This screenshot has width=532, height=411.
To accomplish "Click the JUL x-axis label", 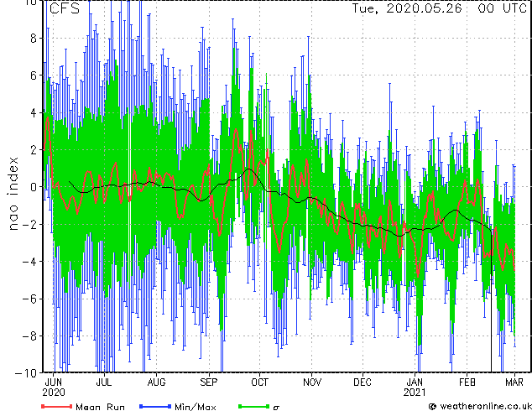I will pyautogui.click(x=104, y=382).
